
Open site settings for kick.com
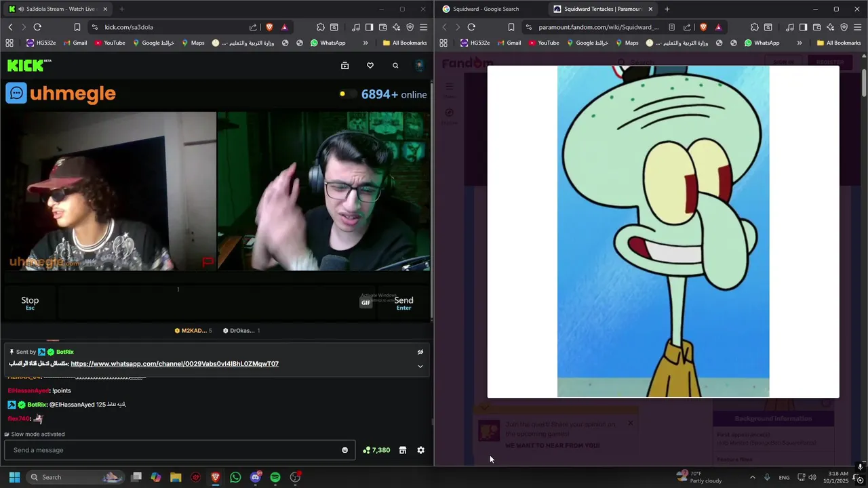(95, 27)
